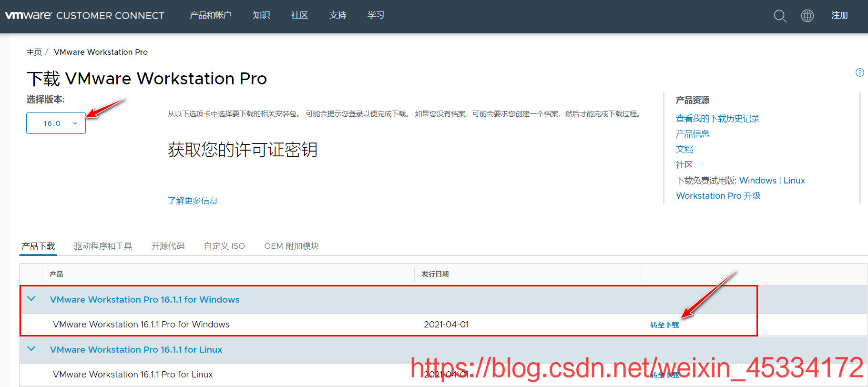Open the 知识 menu

(261, 15)
